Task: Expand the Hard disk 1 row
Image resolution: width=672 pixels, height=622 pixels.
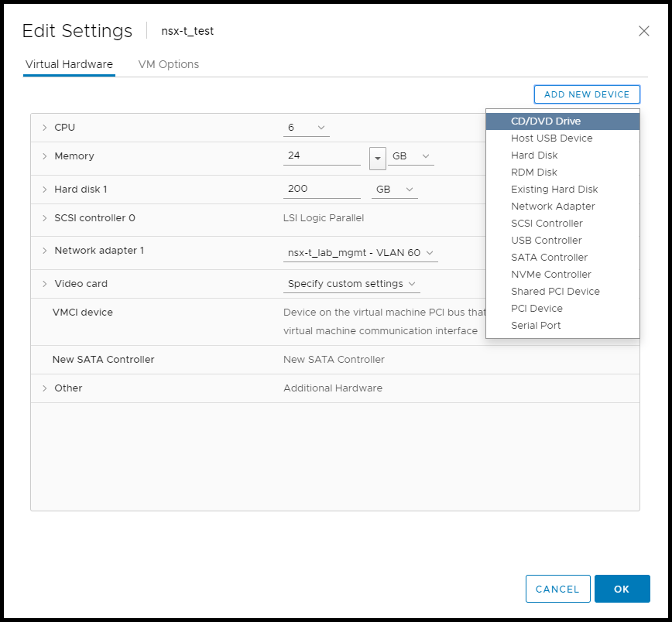Action: (45, 190)
